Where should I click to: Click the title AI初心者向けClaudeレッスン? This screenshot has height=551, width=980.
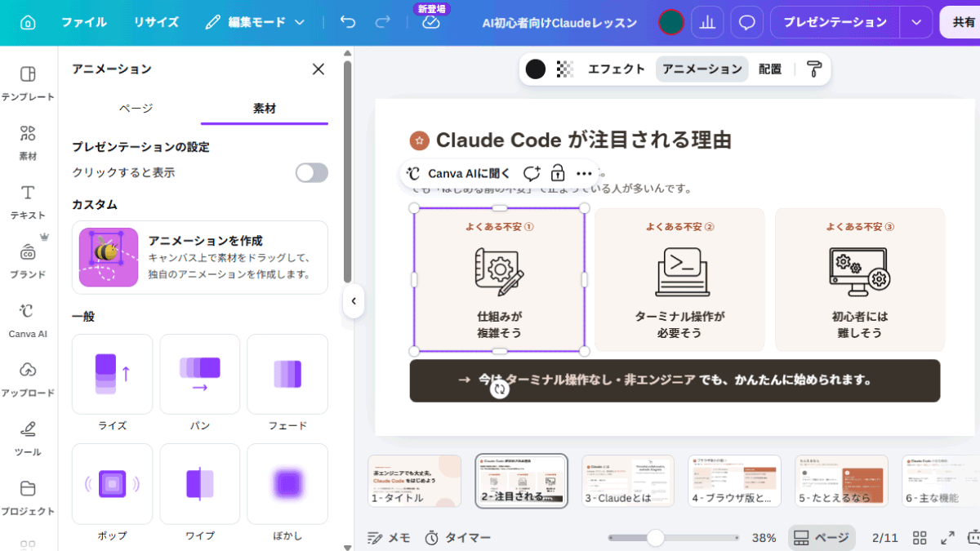point(558,22)
